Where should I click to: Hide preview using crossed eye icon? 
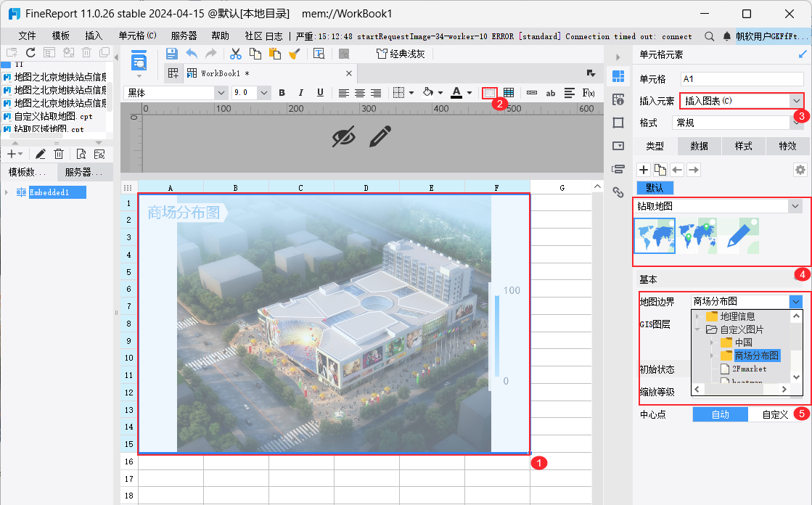coord(345,136)
